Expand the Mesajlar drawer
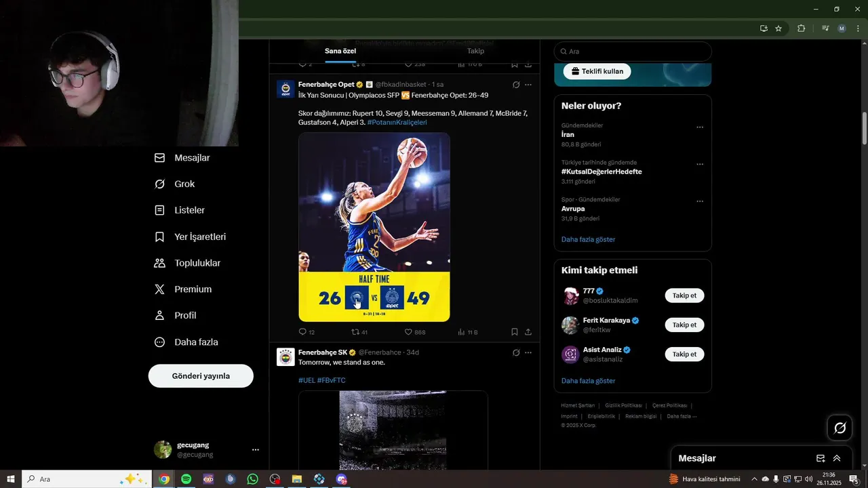868x488 pixels. click(837, 458)
